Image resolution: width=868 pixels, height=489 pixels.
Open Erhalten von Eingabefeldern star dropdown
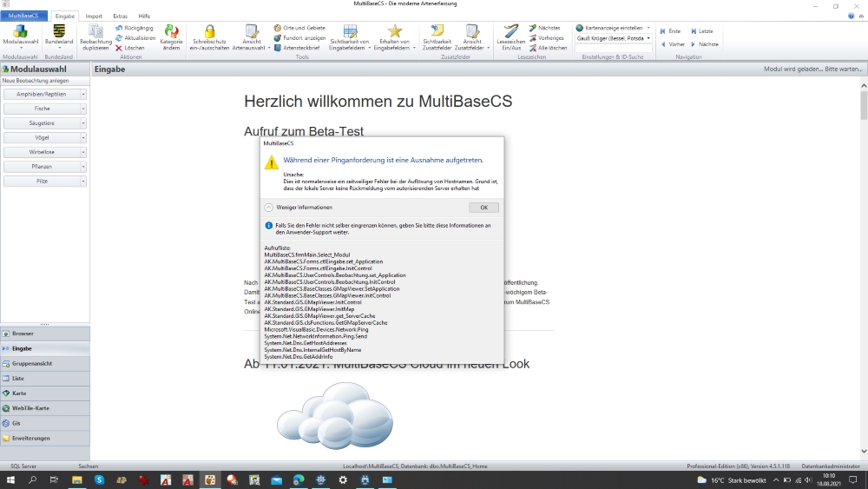coord(394,37)
